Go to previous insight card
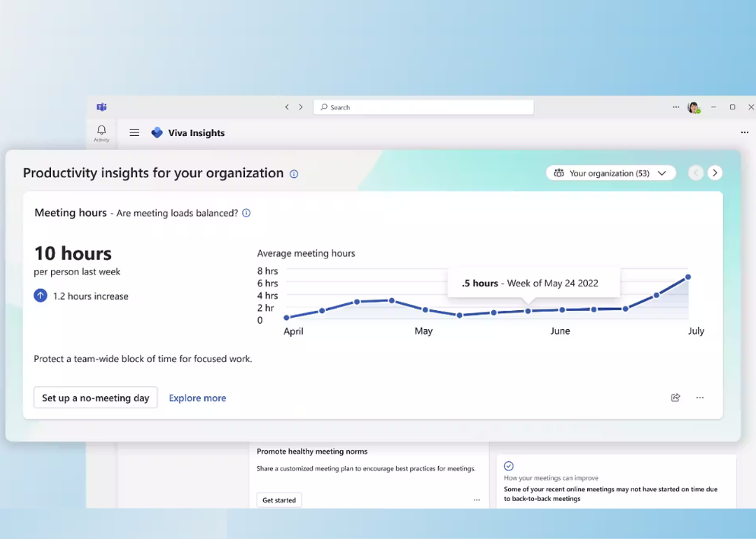 696,173
